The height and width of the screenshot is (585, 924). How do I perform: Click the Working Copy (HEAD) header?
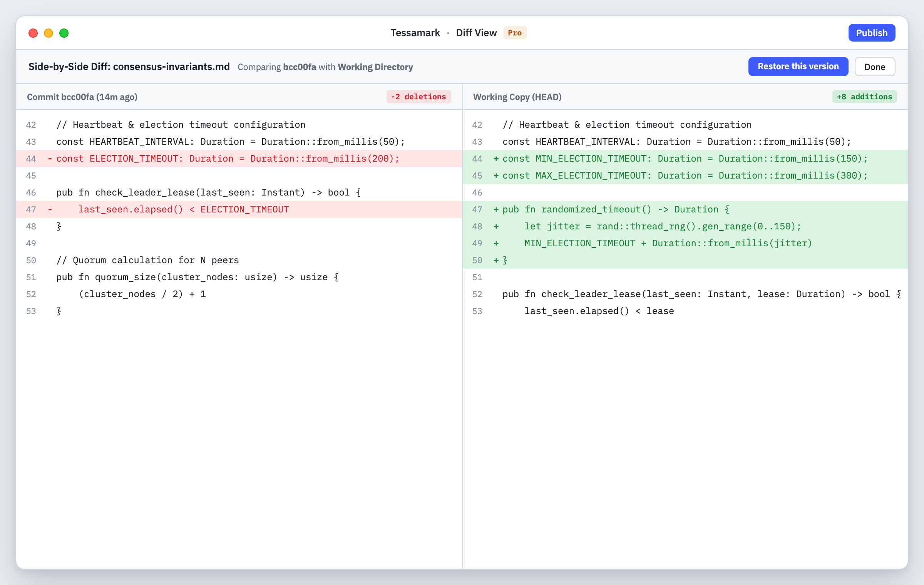pos(517,97)
